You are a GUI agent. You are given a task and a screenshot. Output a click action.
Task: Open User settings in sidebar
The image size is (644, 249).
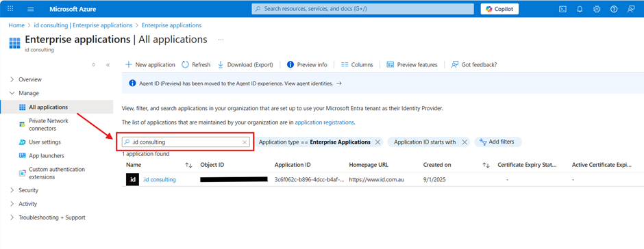coord(45,142)
